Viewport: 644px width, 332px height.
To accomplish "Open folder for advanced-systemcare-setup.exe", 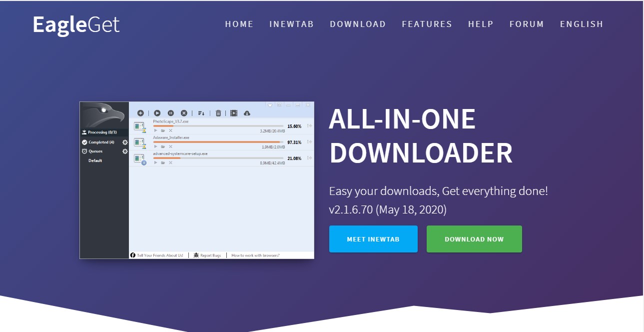I will pos(163,162).
